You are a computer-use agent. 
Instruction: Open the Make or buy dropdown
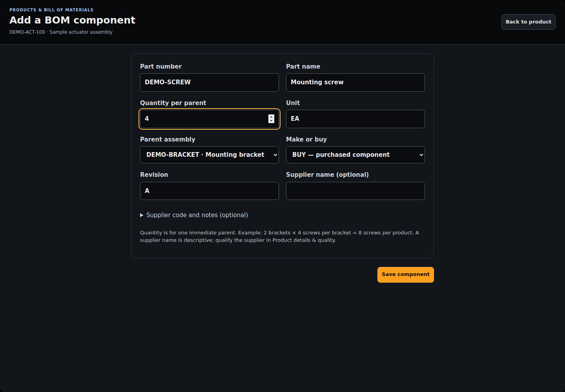pyautogui.click(x=355, y=155)
